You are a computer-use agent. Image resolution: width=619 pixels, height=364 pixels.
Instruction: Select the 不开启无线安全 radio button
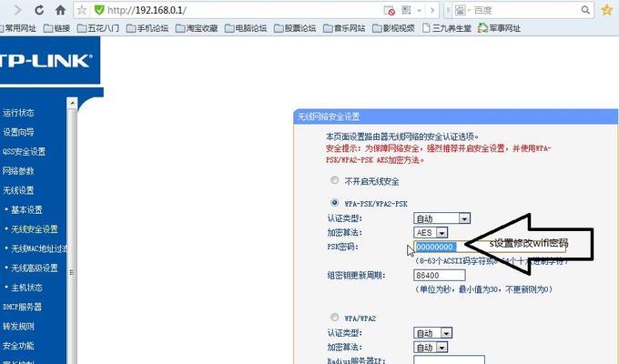coord(334,180)
